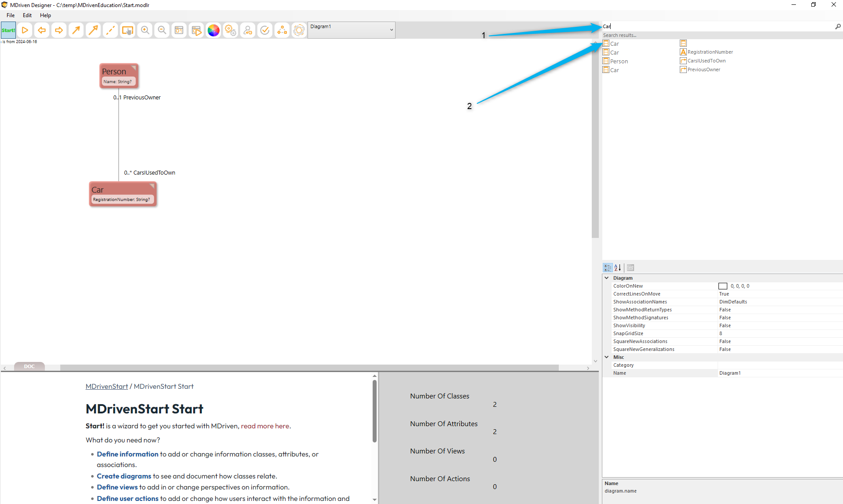Click the ColorOnNew color swatch
The height and width of the screenshot is (504, 843).
(722, 286)
